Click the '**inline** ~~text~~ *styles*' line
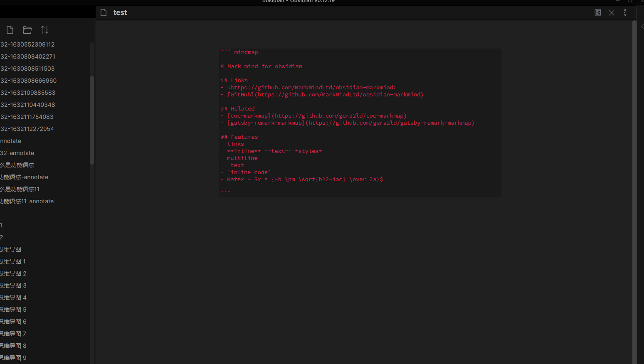The height and width of the screenshot is (364, 644). tap(271, 151)
